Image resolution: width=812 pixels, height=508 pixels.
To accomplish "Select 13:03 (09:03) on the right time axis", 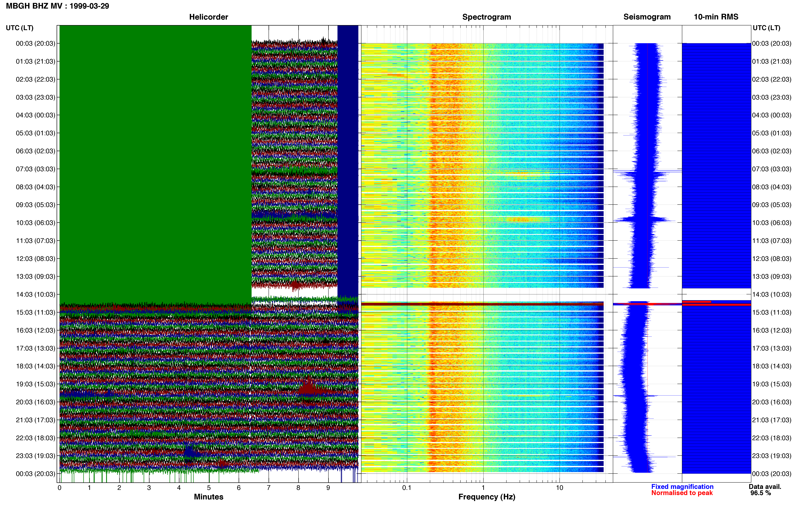I will [x=772, y=277].
